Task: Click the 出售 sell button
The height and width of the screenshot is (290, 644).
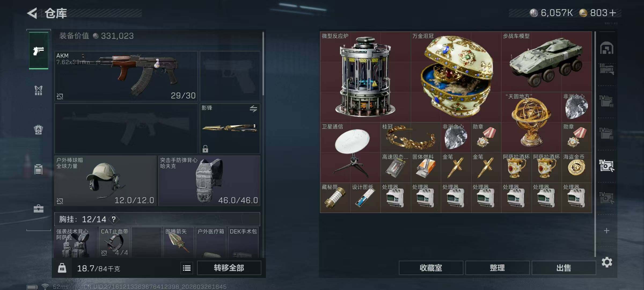Action: click(563, 268)
